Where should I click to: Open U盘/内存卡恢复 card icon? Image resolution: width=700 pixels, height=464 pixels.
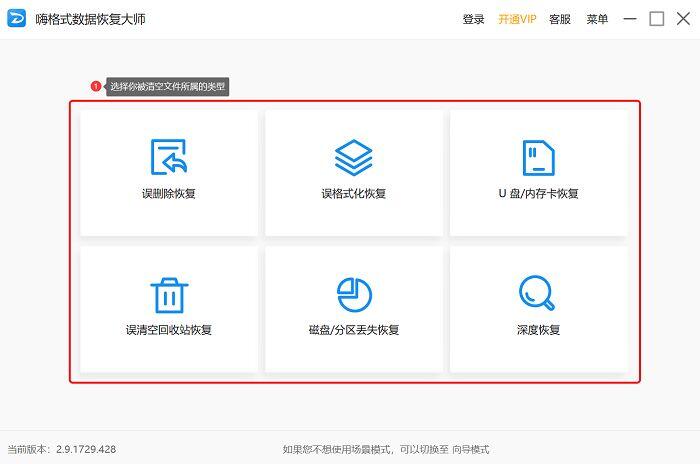point(538,157)
